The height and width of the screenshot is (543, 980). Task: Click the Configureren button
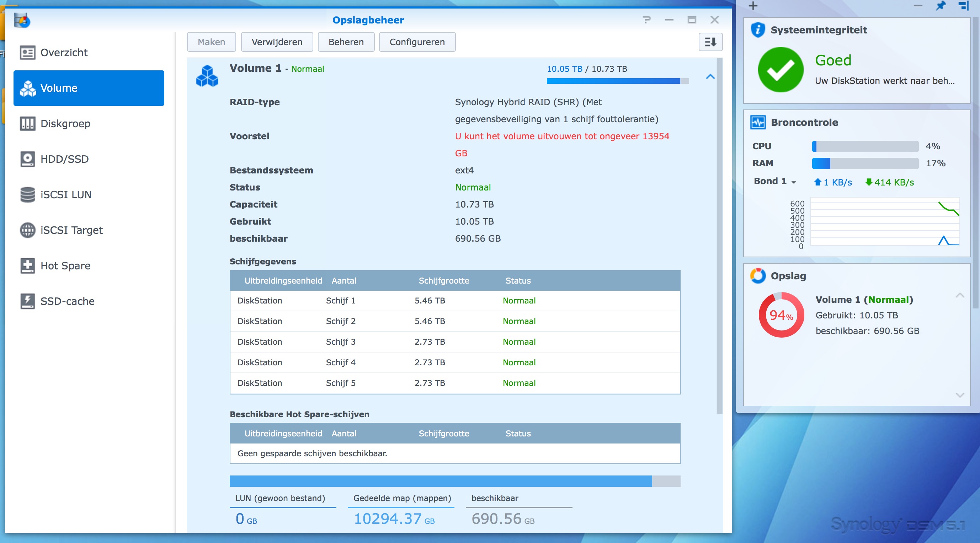pos(417,42)
